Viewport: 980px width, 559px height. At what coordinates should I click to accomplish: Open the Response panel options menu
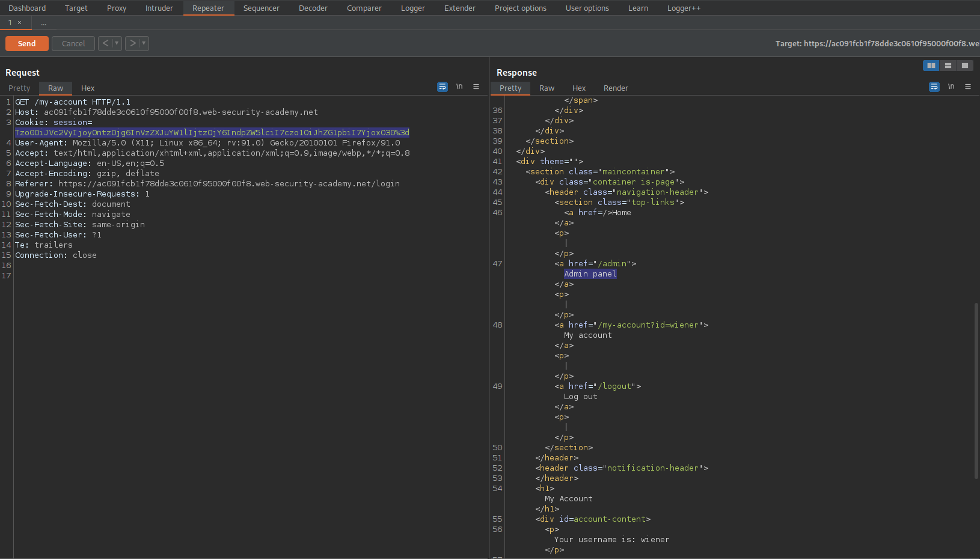(968, 87)
